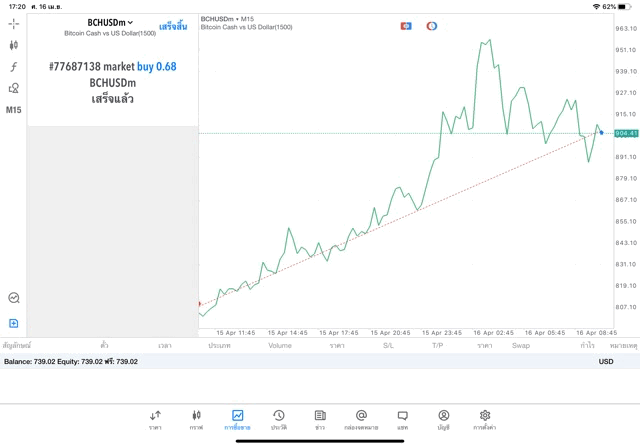The height and width of the screenshot is (447, 640).
Task: Click the 17:20 clock in status bar
Action: [x=17, y=7]
